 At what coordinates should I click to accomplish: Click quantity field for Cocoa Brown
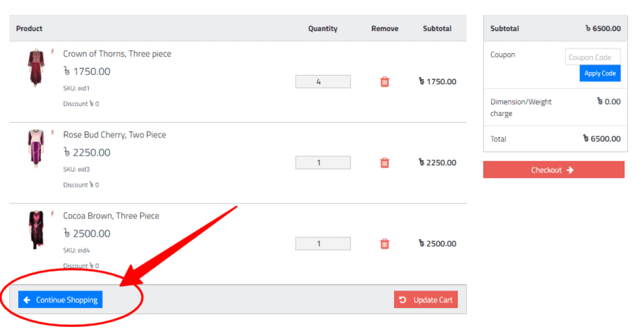pyautogui.click(x=323, y=243)
